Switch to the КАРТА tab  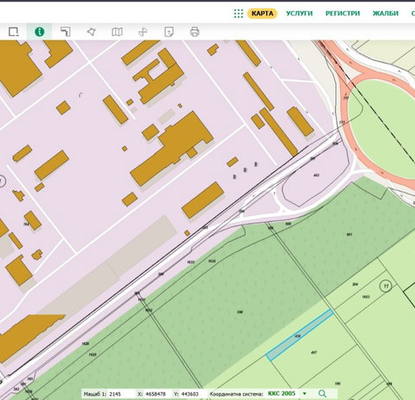pos(262,13)
